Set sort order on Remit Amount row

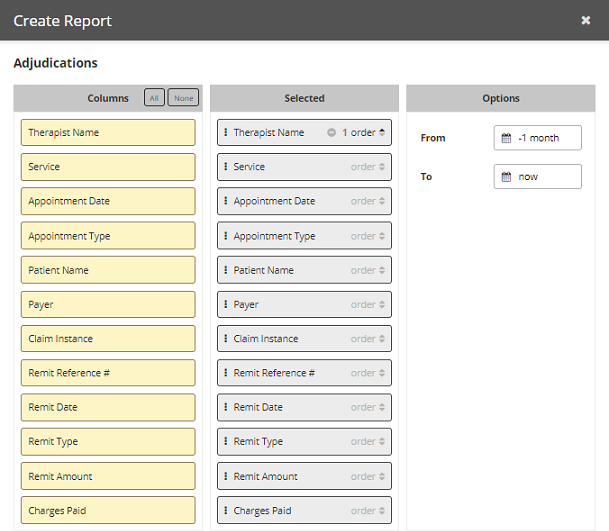point(367,476)
